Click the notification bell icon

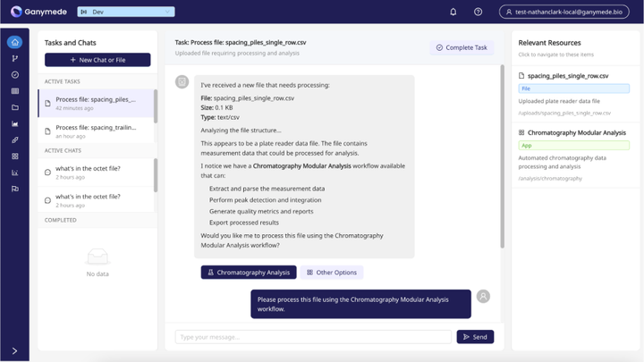pyautogui.click(x=453, y=12)
